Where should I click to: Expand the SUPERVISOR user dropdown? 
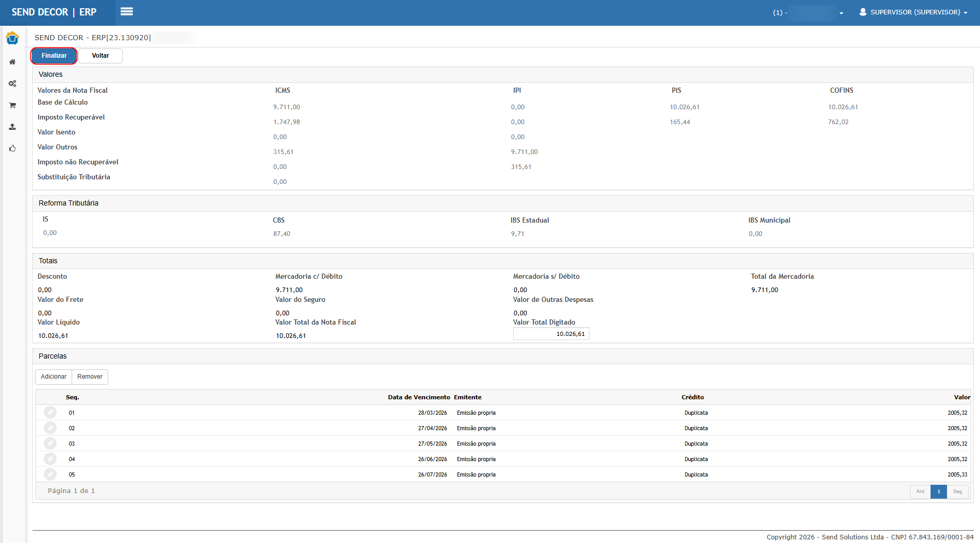coord(914,12)
